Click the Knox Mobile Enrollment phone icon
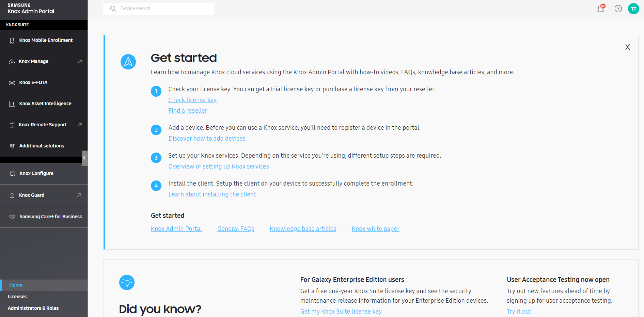Screen dimensions: 644x317 tap(12, 41)
